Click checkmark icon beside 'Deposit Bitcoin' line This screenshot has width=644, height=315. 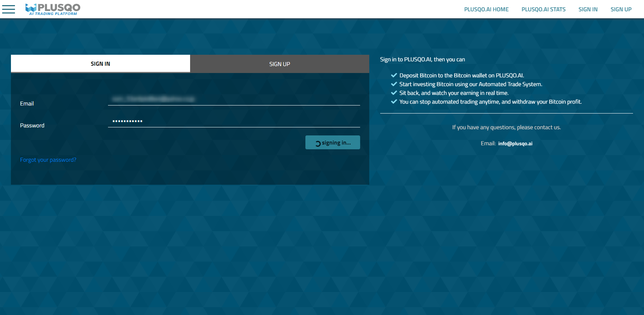click(x=394, y=75)
